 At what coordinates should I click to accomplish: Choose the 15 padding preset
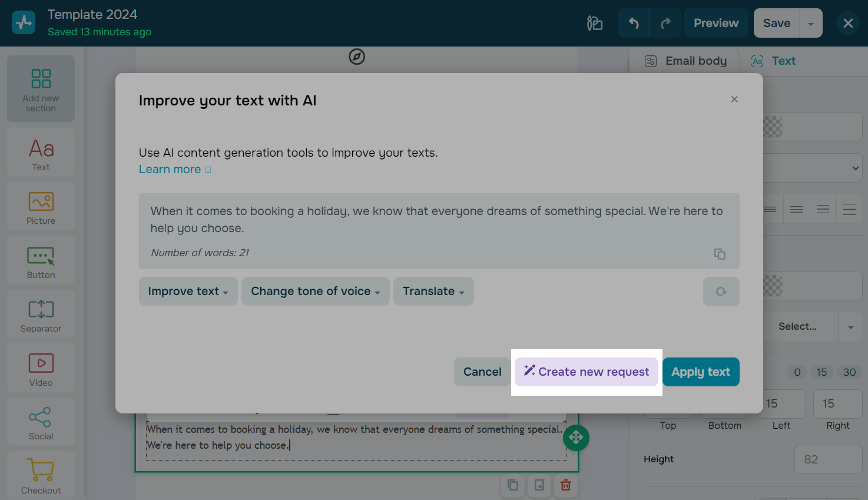(x=821, y=372)
